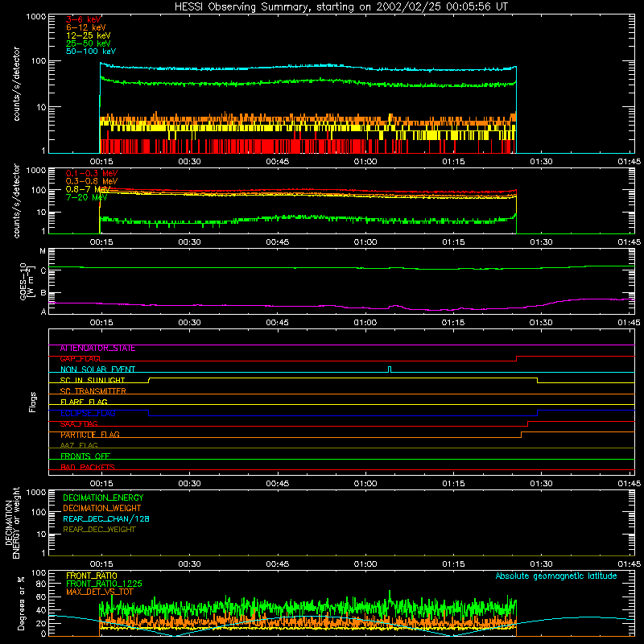644x644 pixels.
Task: Click the 00:45 tick label under decimation plot
Action: [x=277, y=564]
